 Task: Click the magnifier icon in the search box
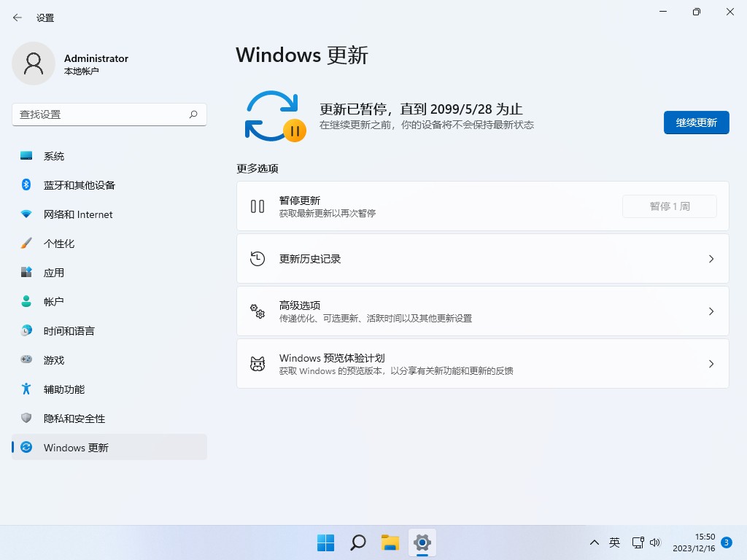pos(193,114)
